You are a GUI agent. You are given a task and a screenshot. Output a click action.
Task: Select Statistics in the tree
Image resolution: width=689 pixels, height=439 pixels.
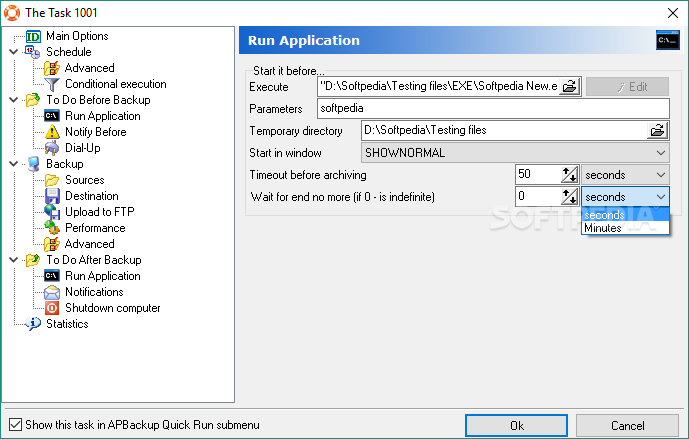(x=67, y=324)
